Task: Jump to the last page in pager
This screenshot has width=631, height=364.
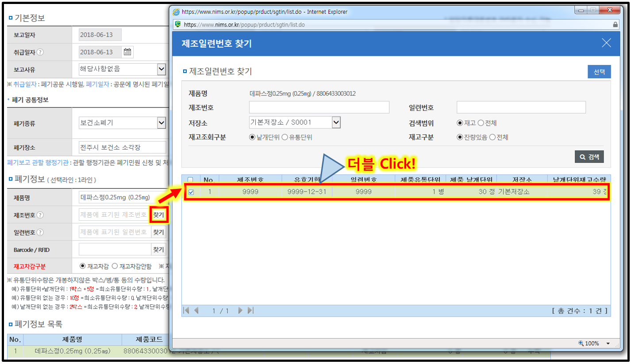Action: tap(250, 310)
